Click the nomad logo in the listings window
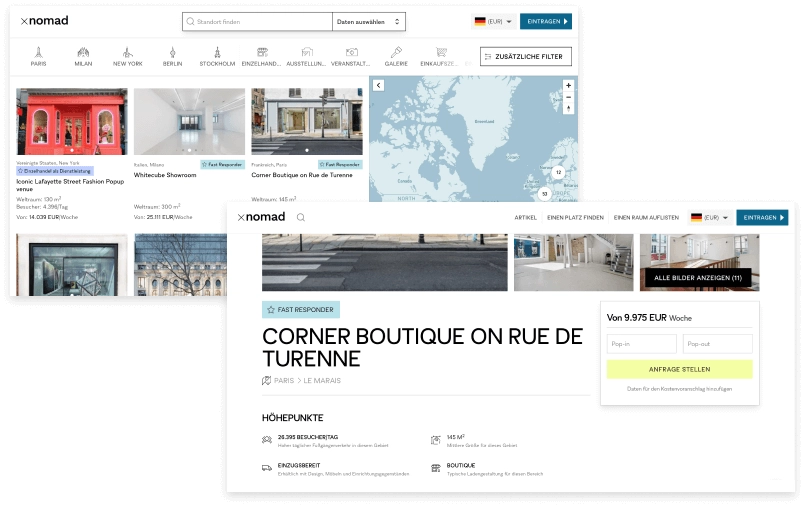Screen dimensions: 805x506 click(45, 21)
